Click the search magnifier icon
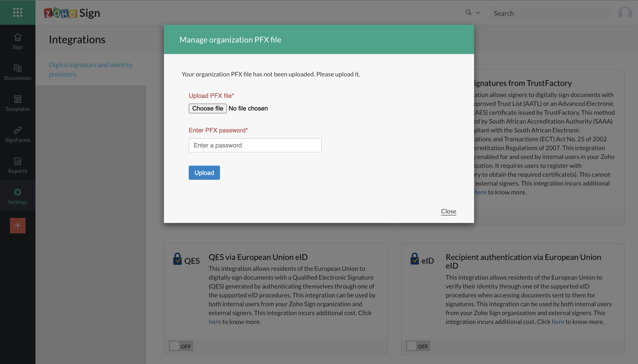 point(468,12)
